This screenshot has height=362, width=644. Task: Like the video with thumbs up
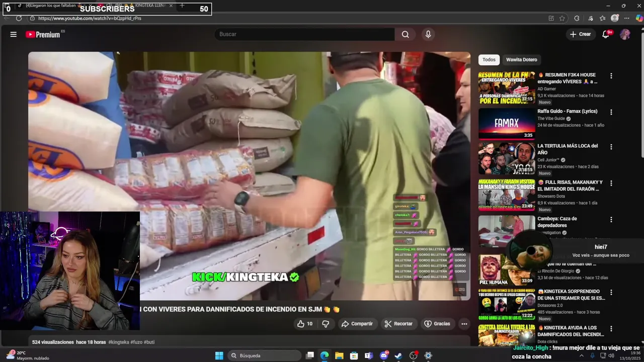[304, 324]
